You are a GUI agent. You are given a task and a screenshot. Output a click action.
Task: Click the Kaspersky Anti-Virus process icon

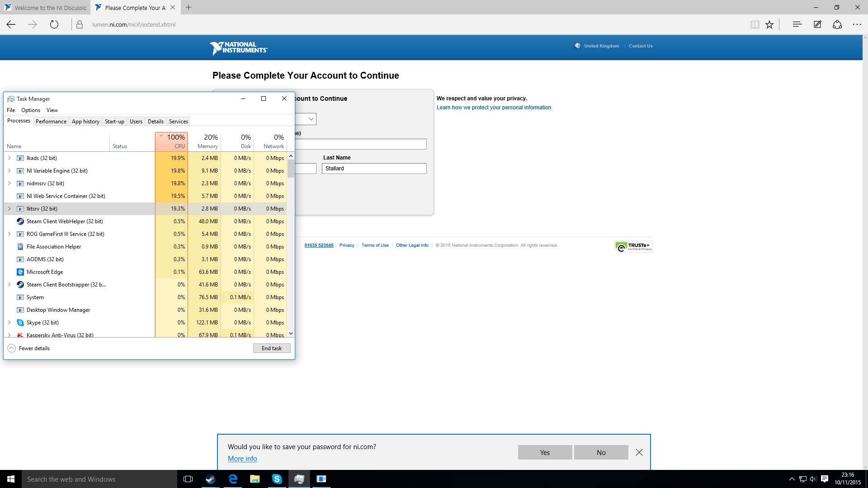pos(20,334)
